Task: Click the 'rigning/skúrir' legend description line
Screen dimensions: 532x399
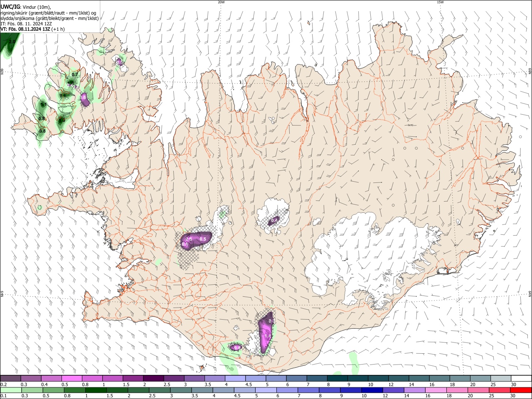Action: coord(49,13)
